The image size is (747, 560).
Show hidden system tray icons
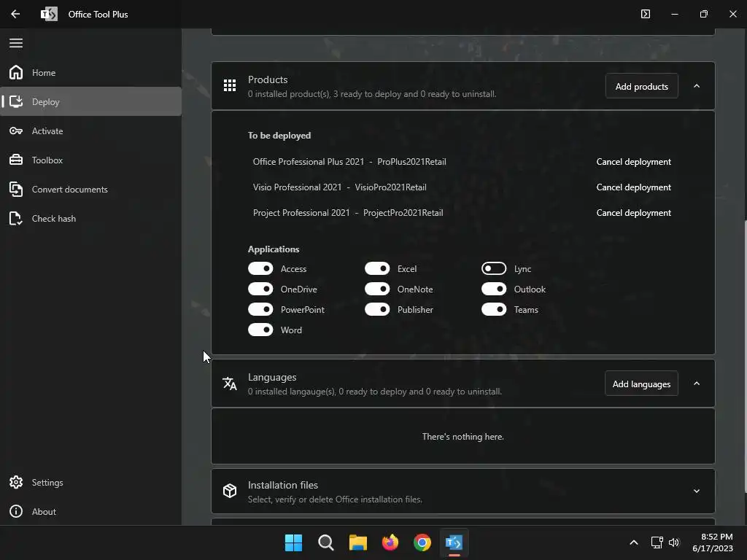[x=634, y=542]
